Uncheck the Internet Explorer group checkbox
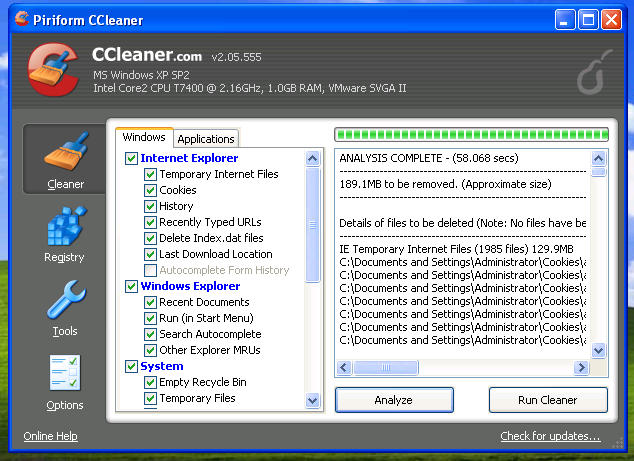Screen dimensions: 634x461 click(x=131, y=158)
